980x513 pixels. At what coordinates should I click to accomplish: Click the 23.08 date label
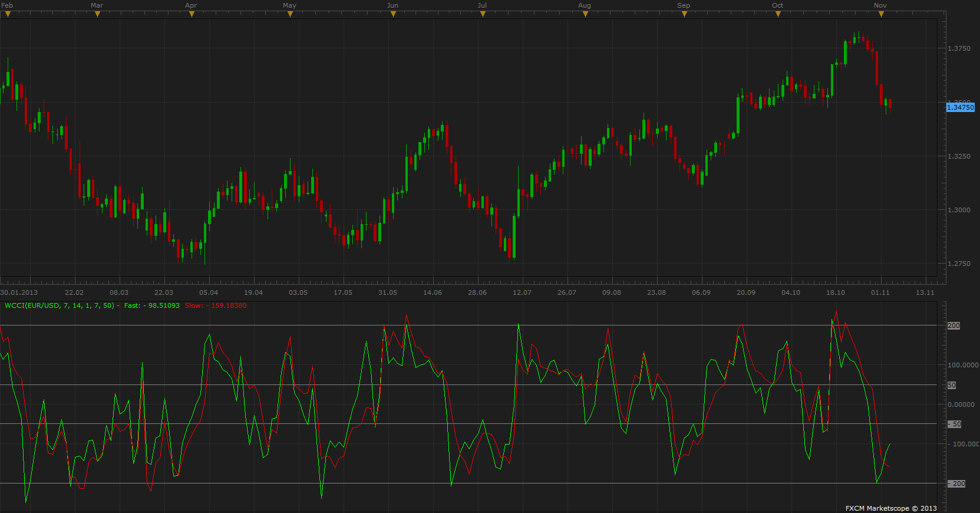click(656, 292)
